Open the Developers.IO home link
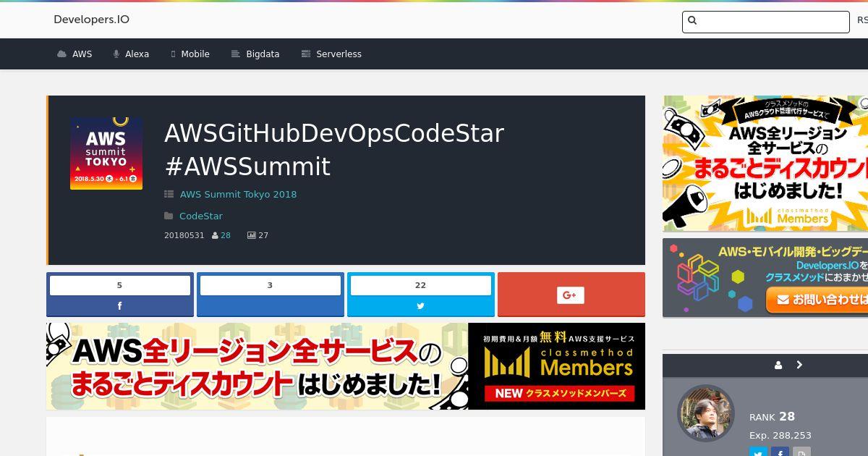868x456 pixels. [91, 20]
